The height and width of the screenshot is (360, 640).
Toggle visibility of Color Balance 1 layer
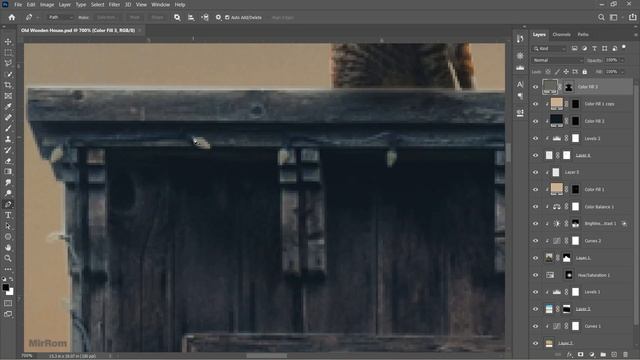pos(535,207)
